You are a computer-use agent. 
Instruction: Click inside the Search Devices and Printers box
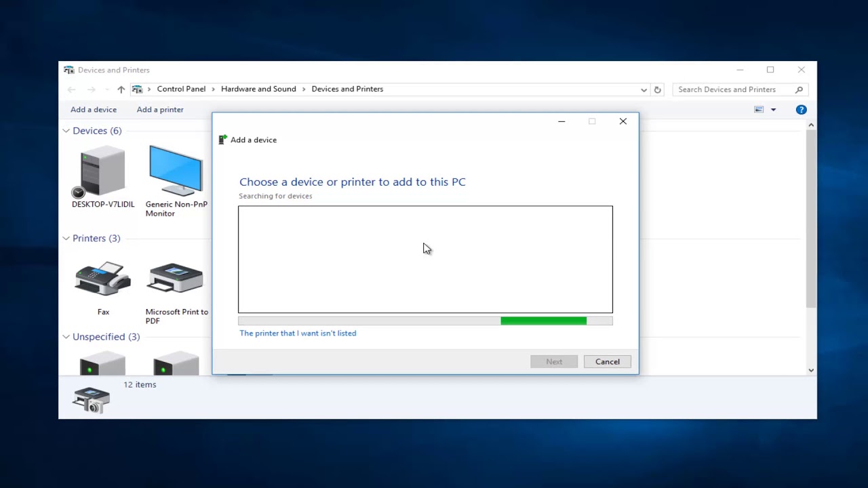click(x=727, y=89)
